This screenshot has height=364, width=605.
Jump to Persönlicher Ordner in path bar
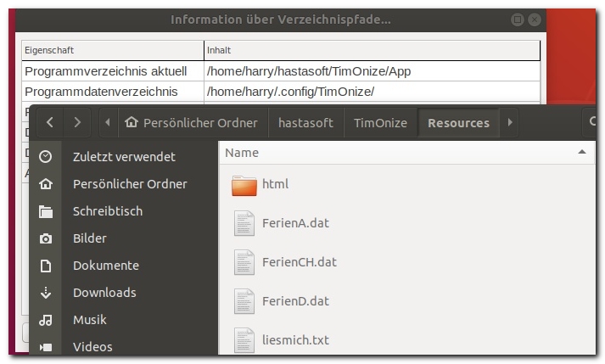pos(193,123)
